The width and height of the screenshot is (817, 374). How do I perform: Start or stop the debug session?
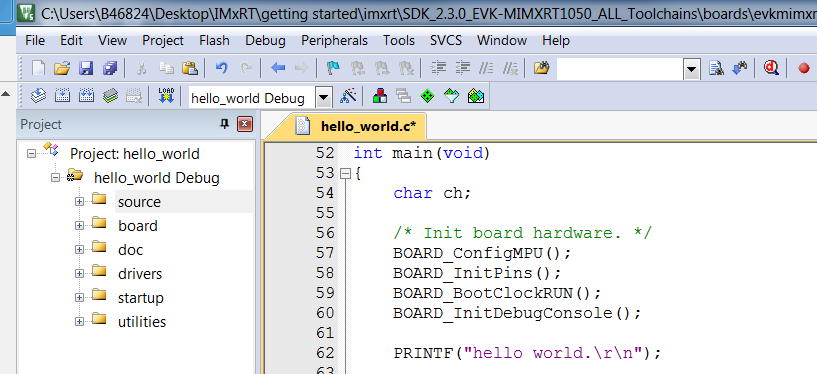771,68
